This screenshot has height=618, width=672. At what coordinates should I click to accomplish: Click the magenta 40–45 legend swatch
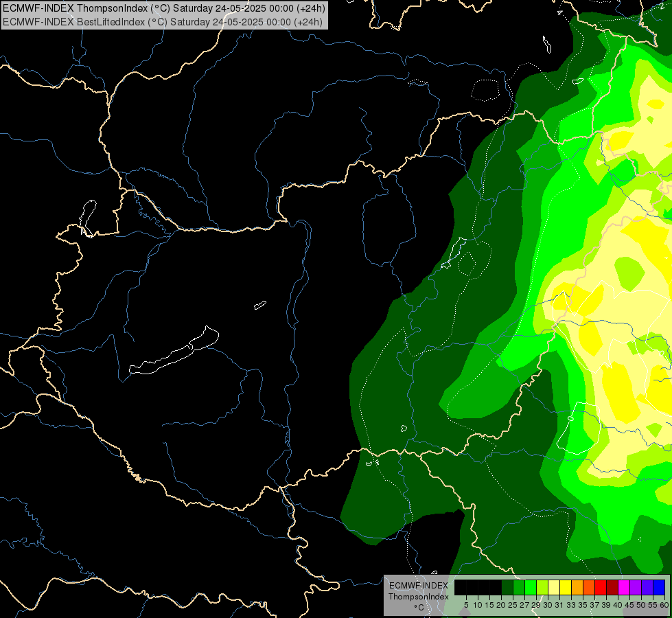(624, 587)
